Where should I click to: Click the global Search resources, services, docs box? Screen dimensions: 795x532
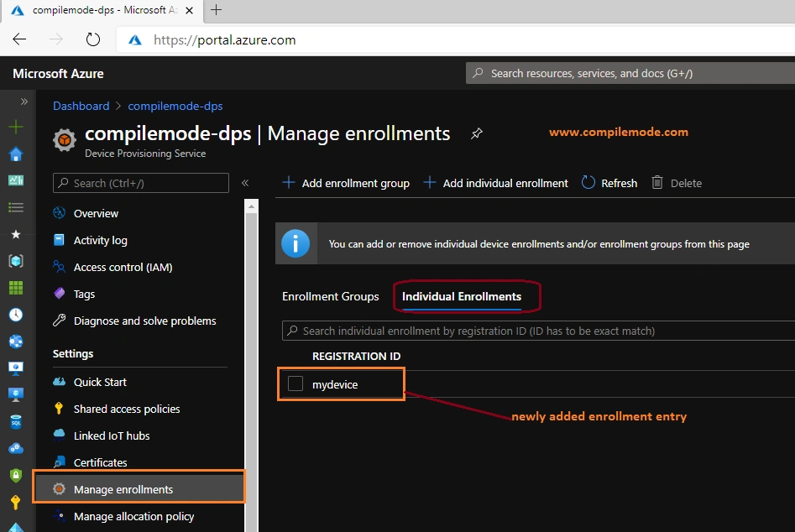[630, 74]
